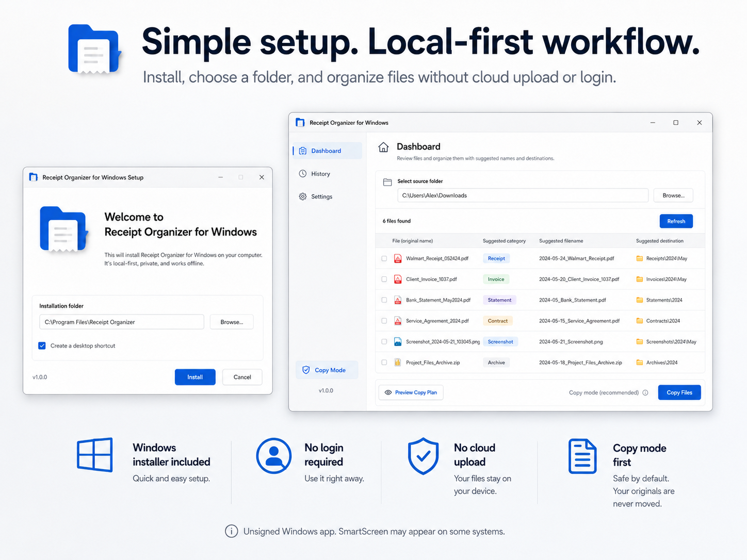Click the 6 files found label

(x=397, y=221)
